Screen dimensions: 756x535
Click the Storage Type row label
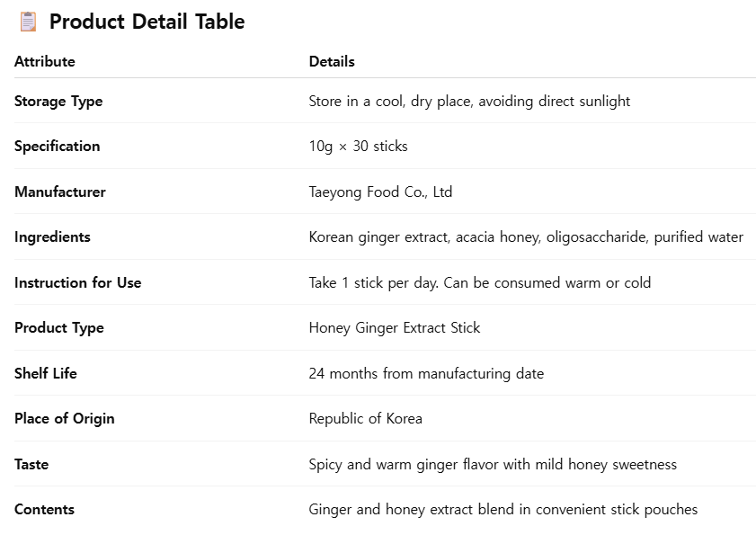click(58, 101)
